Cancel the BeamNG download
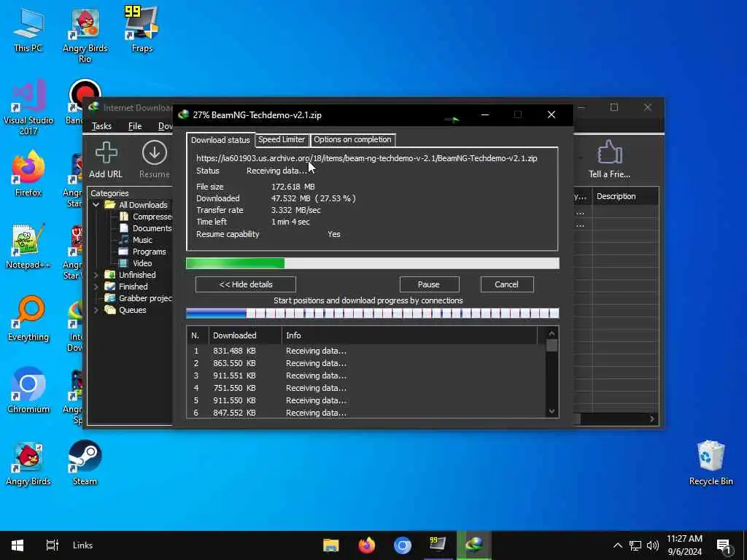Viewport: 747px width, 560px height. pyautogui.click(x=507, y=284)
